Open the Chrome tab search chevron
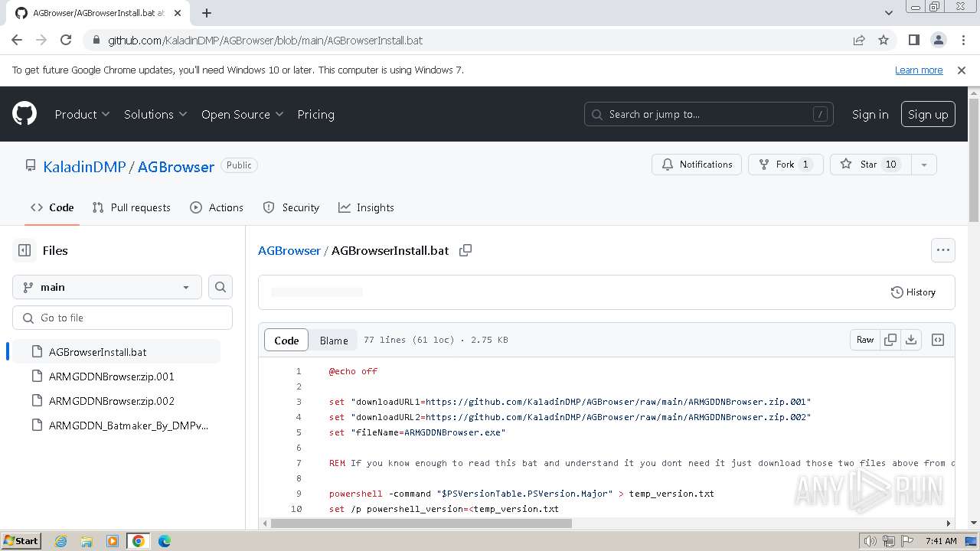Image resolution: width=980 pixels, height=551 pixels. [888, 12]
